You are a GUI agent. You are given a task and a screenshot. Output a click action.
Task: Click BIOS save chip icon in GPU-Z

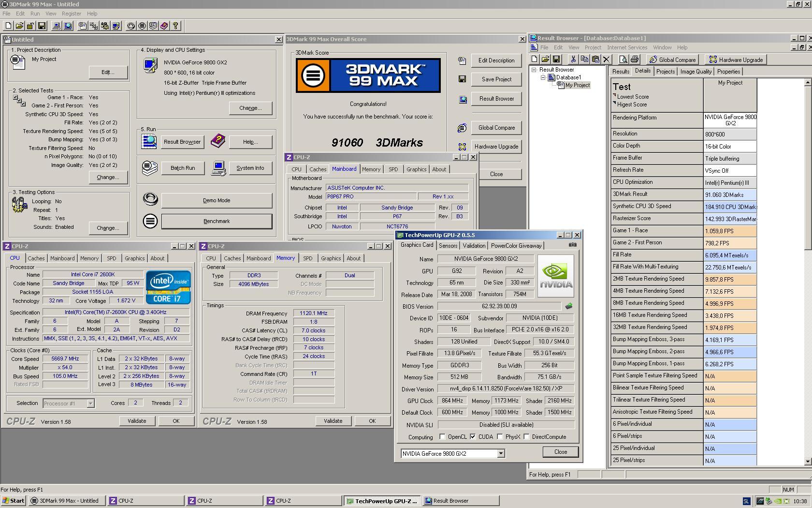point(569,306)
